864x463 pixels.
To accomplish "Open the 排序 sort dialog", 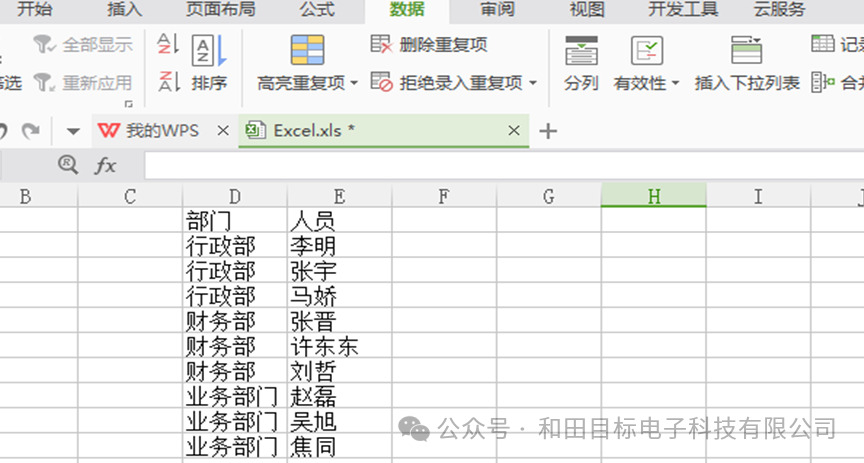I will pos(209,63).
